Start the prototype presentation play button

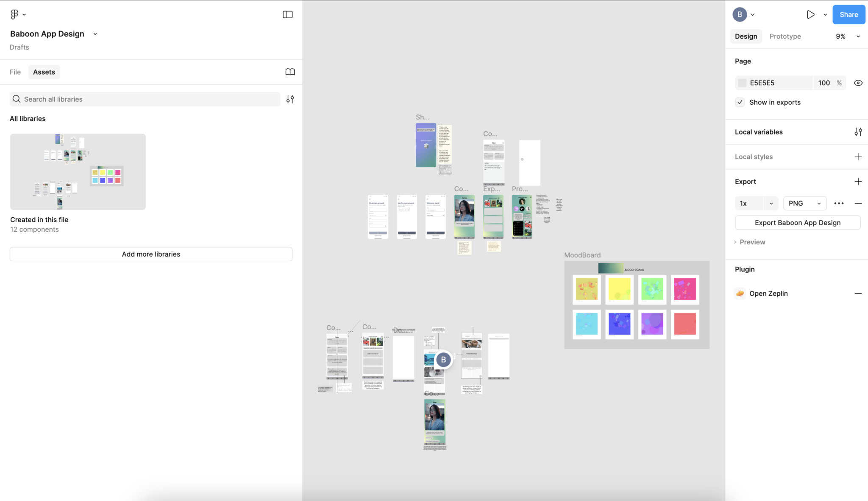[x=810, y=14]
